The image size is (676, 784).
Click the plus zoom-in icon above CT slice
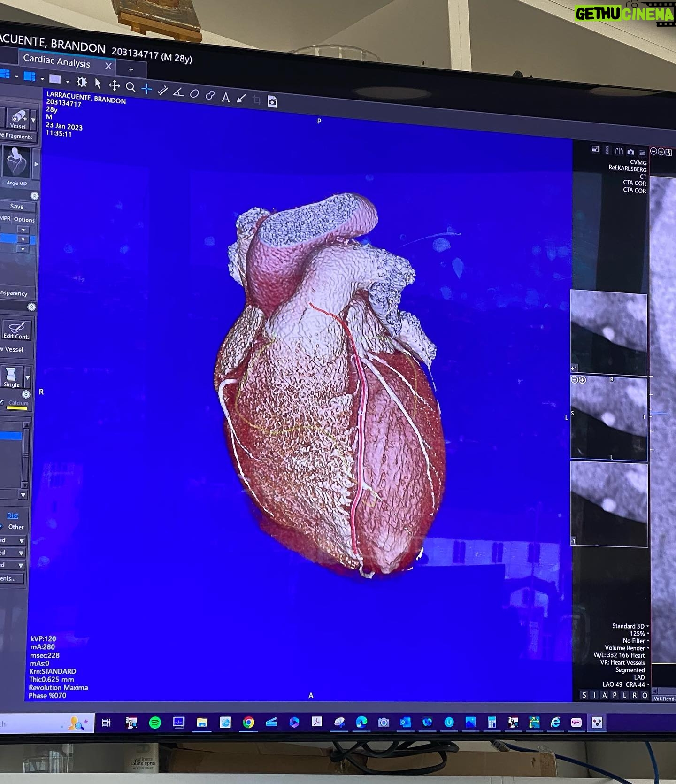click(661, 152)
